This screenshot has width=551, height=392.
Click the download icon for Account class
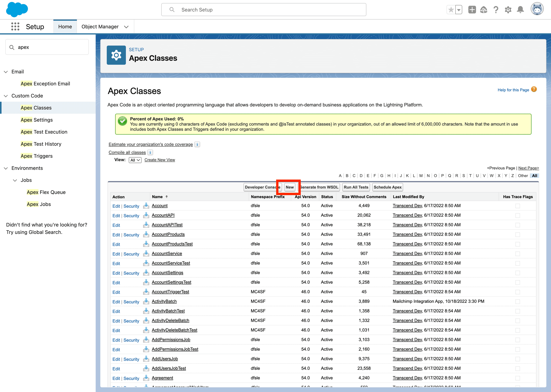[x=146, y=206]
